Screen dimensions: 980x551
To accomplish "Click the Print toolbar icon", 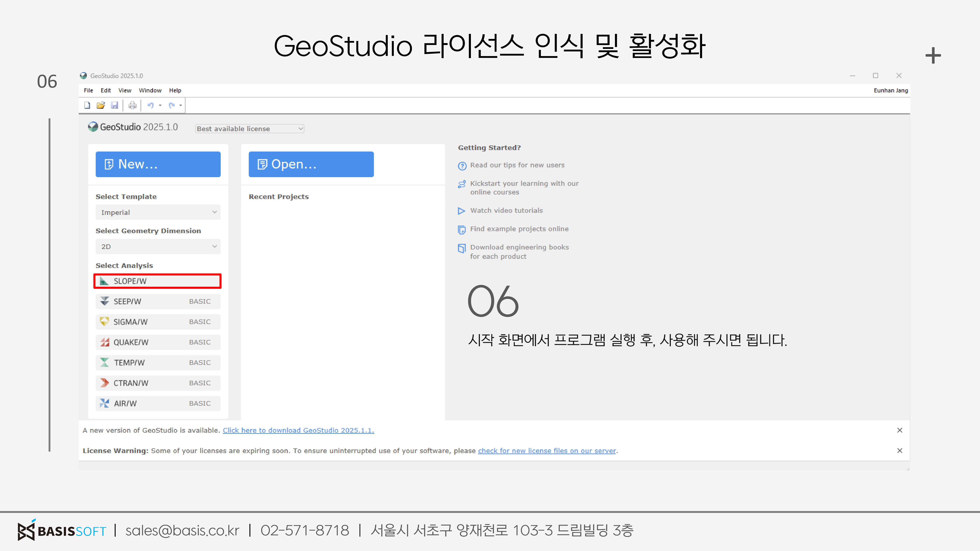I will tap(132, 105).
